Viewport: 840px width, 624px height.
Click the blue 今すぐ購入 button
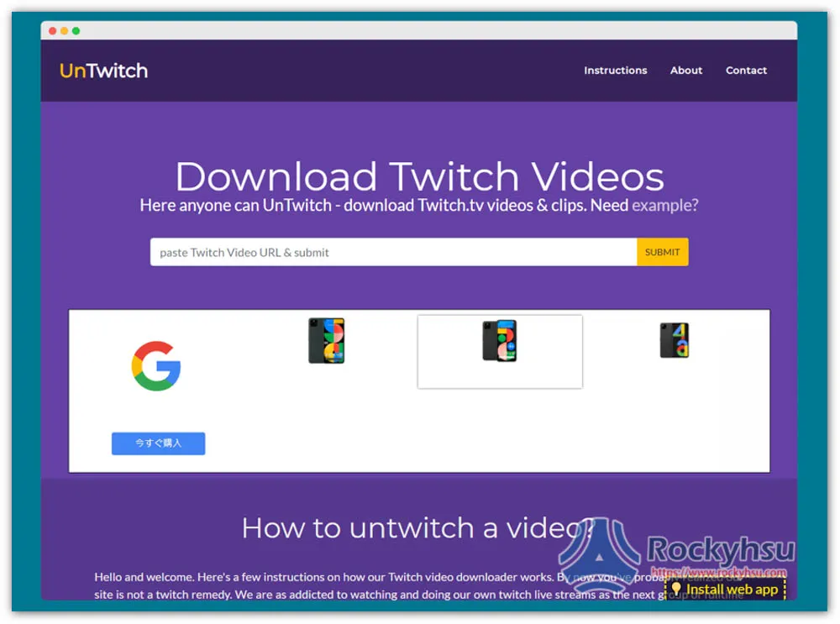pyautogui.click(x=158, y=443)
